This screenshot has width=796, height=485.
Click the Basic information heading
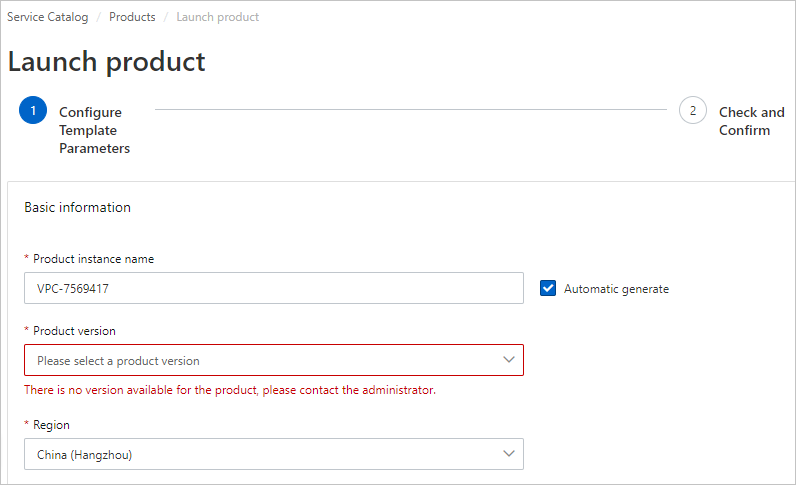[x=78, y=207]
